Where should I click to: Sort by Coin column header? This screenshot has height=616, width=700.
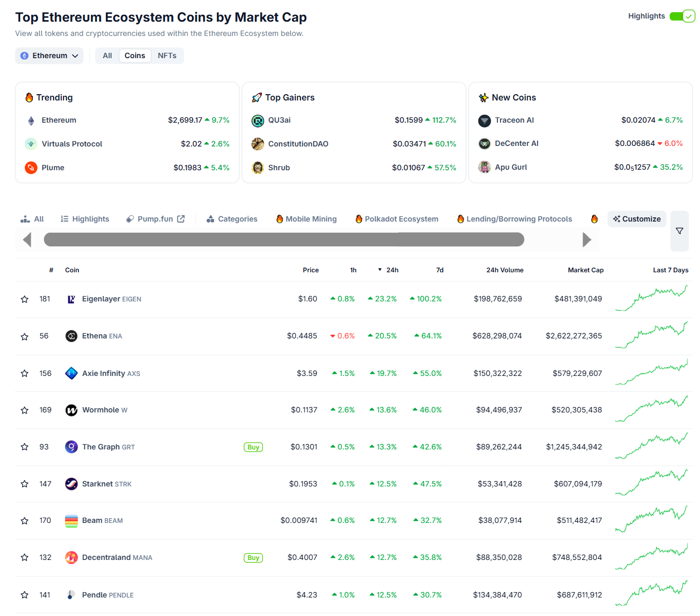click(x=72, y=270)
